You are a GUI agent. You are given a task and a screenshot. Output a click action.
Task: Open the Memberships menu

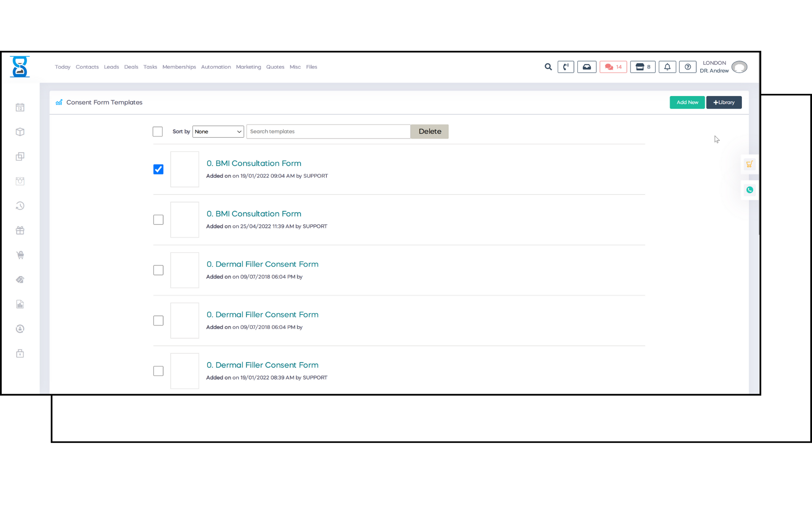pyautogui.click(x=179, y=67)
